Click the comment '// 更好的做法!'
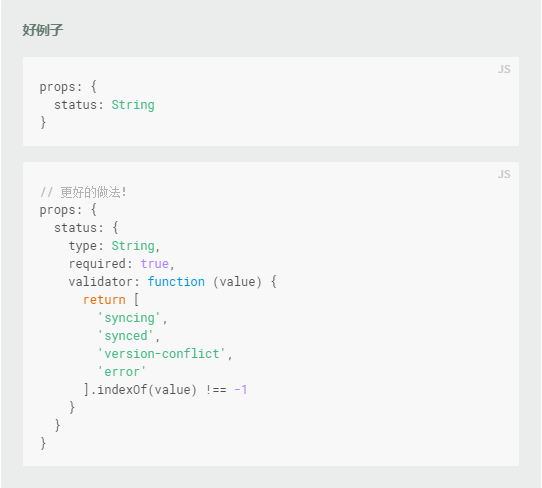This screenshot has height=488, width=542. click(x=83, y=192)
